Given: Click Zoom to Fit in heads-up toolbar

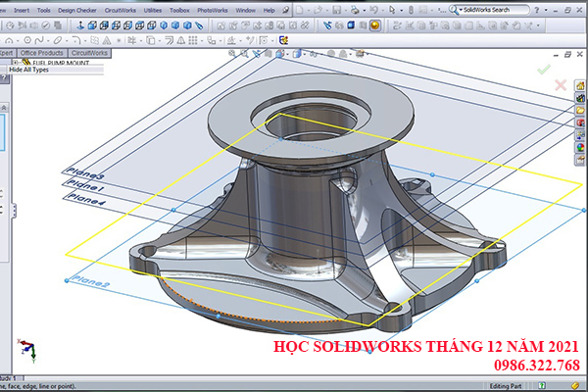Looking at the screenshot, I should pyautogui.click(x=232, y=54).
